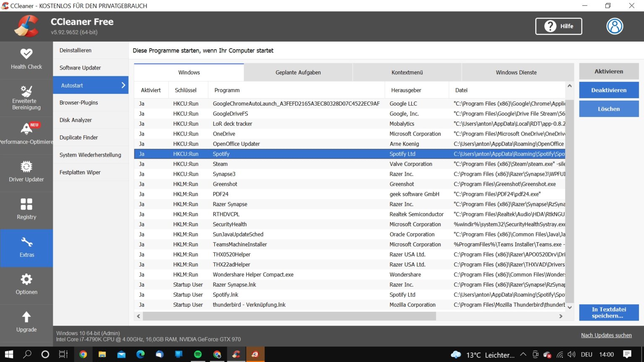Open the Duplicate Finder tool
The height and width of the screenshot is (362, 644).
coord(78,137)
